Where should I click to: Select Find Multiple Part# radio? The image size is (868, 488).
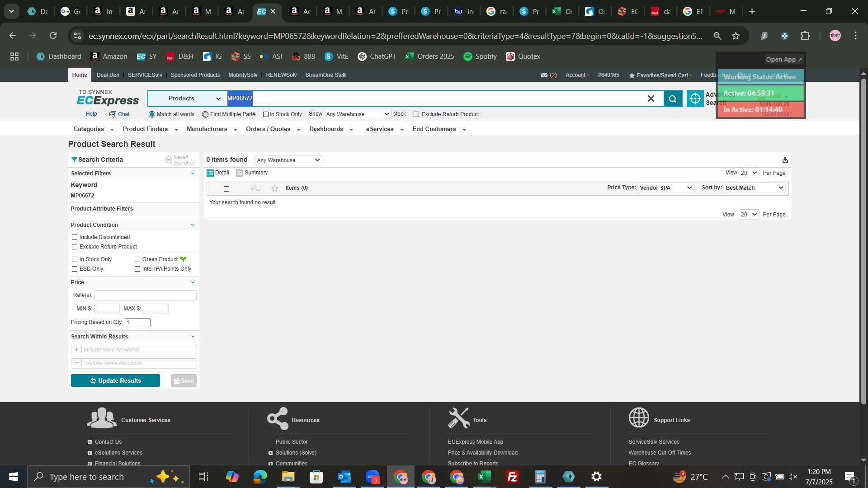coord(205,114)
